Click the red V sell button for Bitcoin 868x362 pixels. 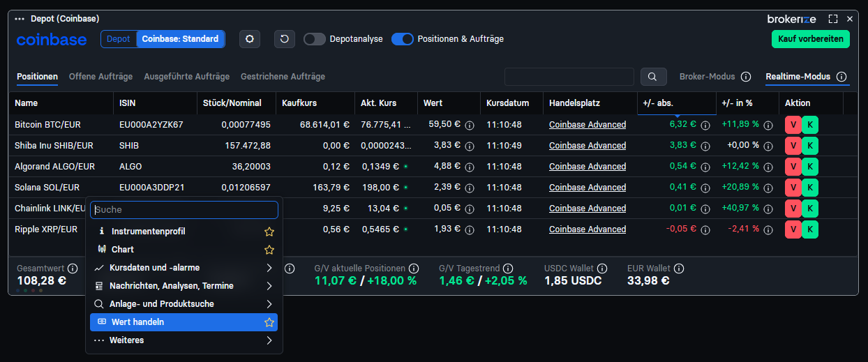pos(793,125)
